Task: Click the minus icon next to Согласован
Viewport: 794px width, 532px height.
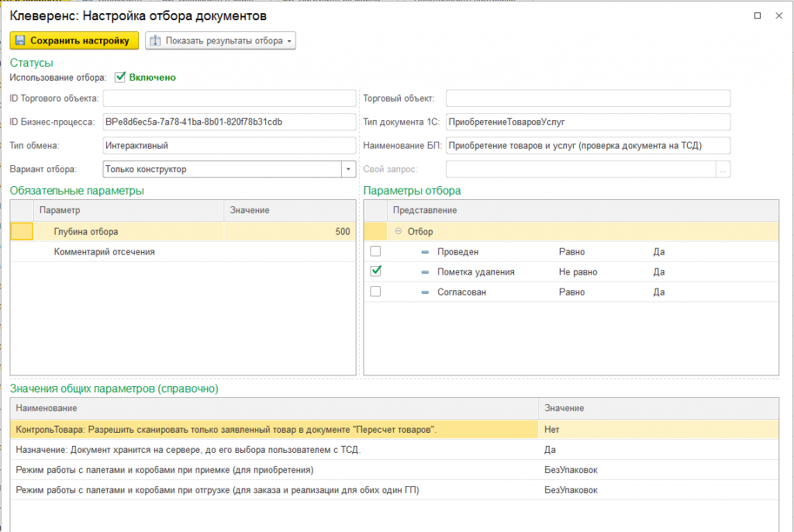Action: click(425, 292)
